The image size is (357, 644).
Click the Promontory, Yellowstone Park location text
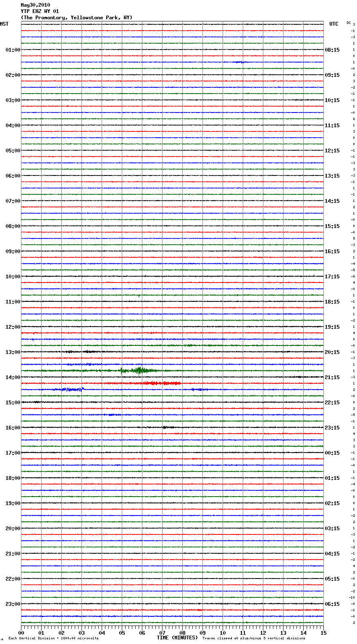pyautogui.click(x=76, y=18)
